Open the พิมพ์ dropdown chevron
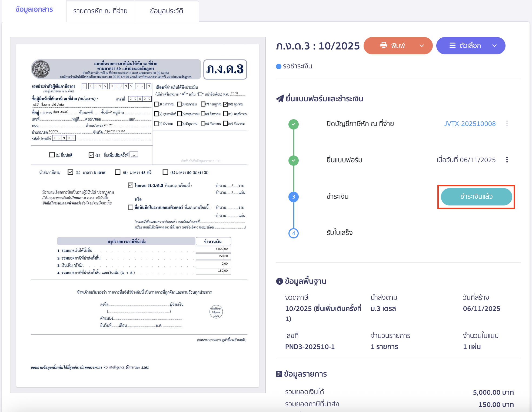 422,46
